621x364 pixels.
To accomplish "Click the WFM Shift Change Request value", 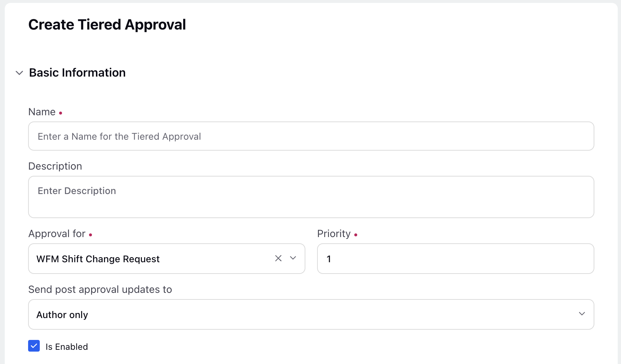I will pyautogui.click(x=98, y=259).
